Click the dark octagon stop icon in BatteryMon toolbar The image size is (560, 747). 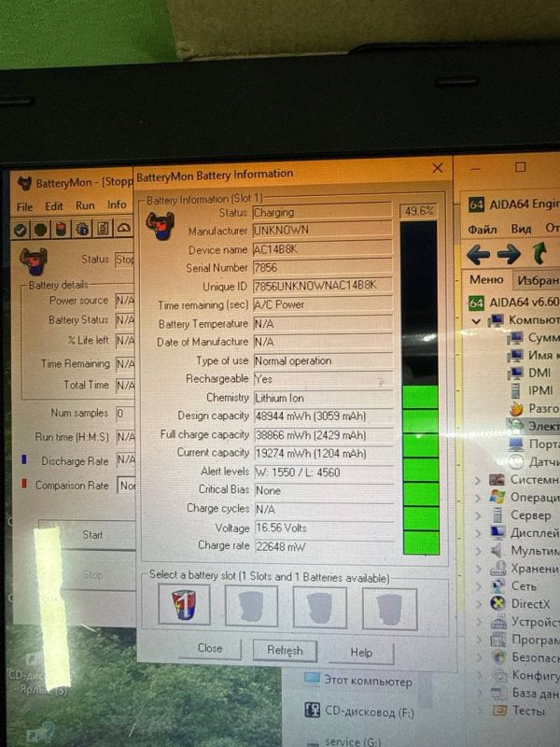[41, 230]
